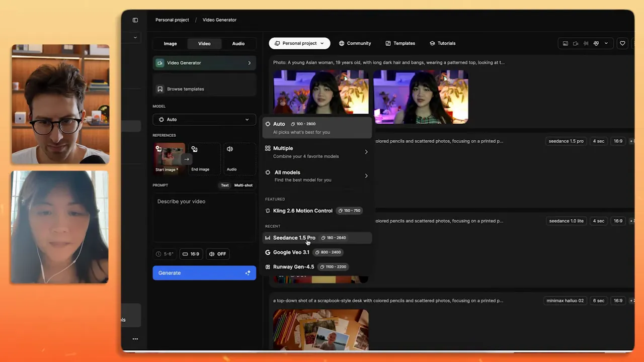
Task: Choose the Auto model option
Action: (x=317, y=128)
